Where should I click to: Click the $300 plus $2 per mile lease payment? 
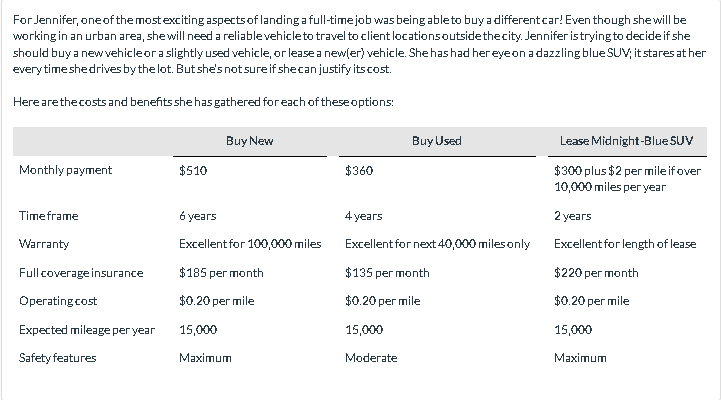(627, 179)
